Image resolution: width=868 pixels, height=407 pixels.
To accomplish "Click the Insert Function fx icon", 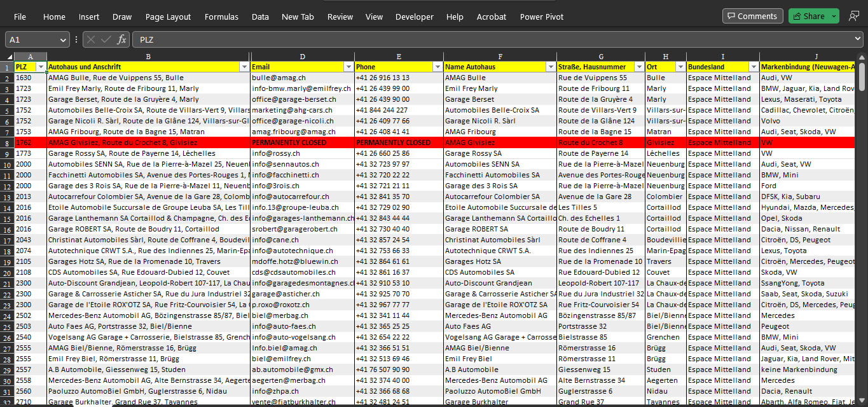I will pos(121,39).
